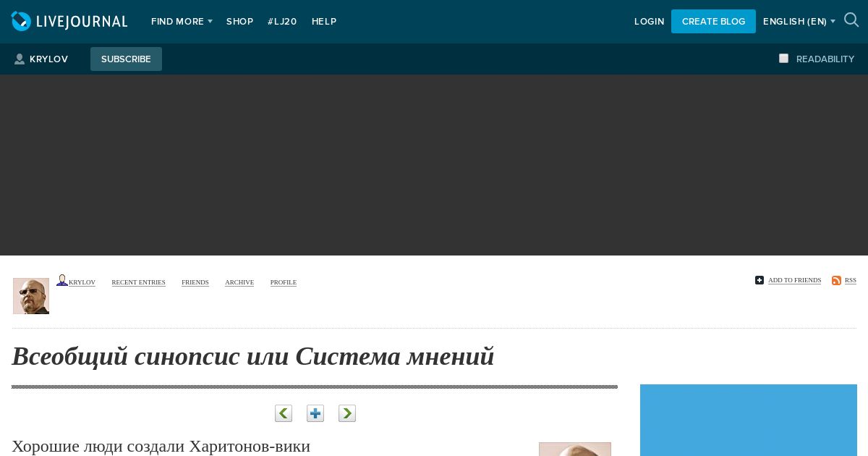Open the Recent Entries link
Screen dimensions: 868x456
(x=138, y=282)
